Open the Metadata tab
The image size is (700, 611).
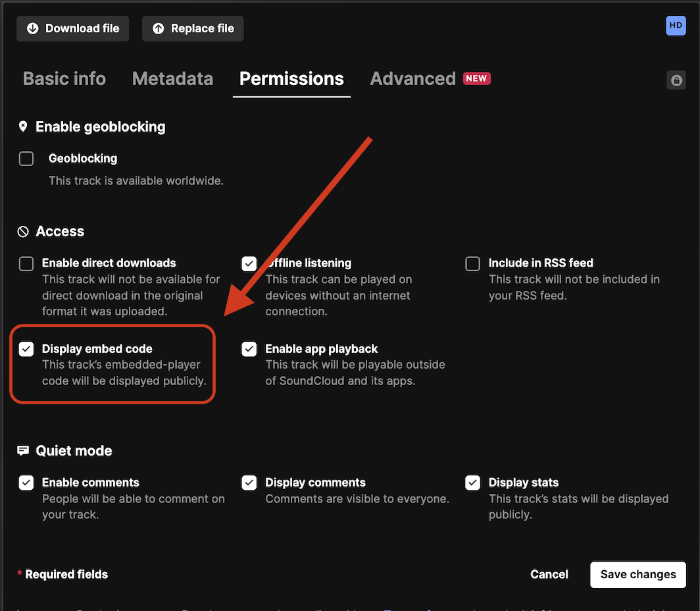pos(172,79)
